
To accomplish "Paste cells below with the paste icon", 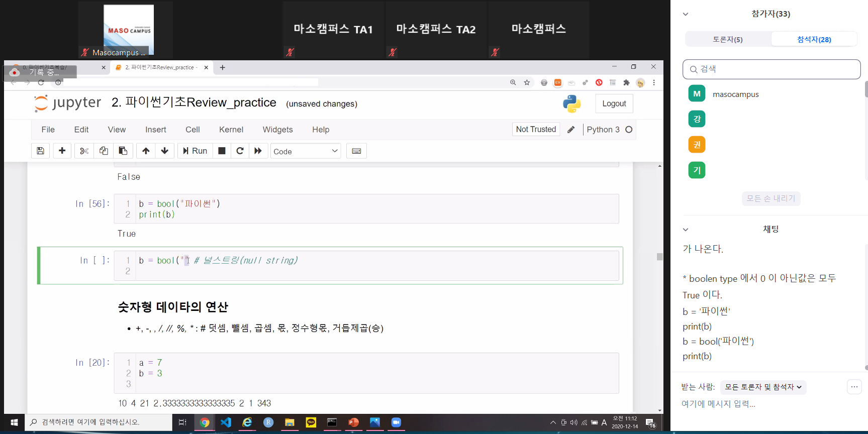I will [x=123, y=151].
